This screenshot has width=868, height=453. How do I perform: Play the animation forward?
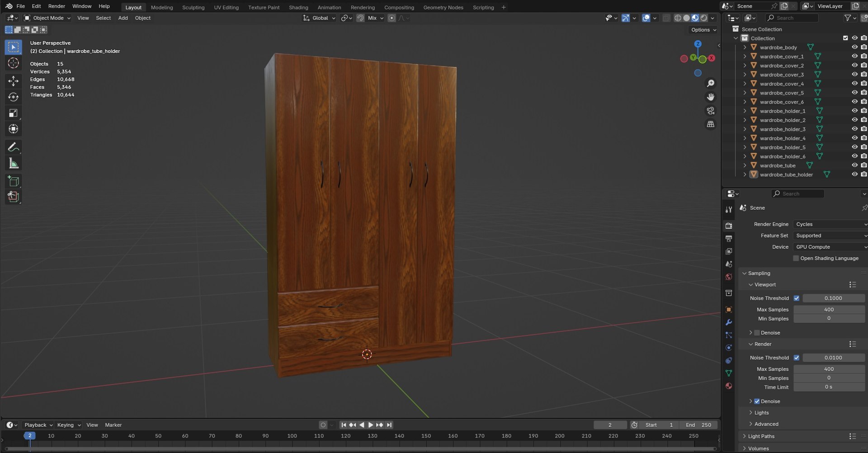click(x=370, y=425)
